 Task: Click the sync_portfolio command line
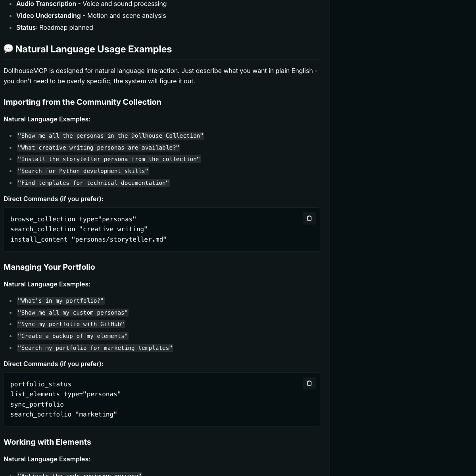[37, 405]
